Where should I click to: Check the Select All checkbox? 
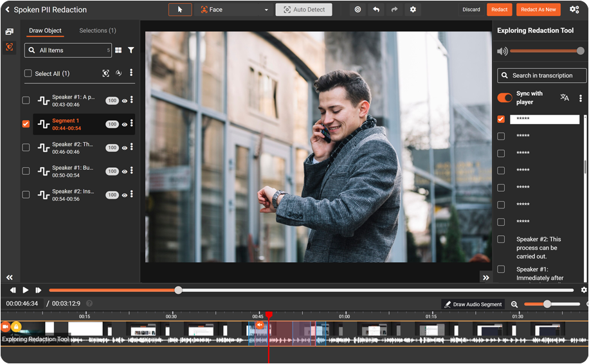pyautogui.click(x=28, y=73)
